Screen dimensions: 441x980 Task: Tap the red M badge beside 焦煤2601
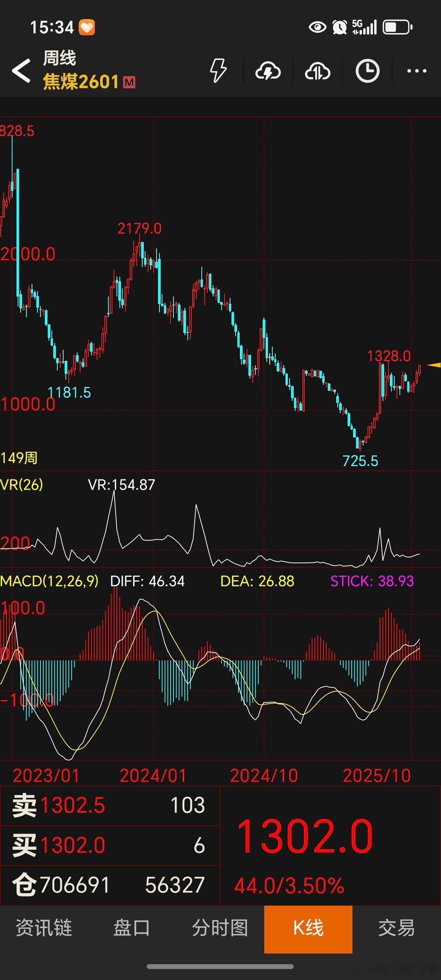pos(129,82)
